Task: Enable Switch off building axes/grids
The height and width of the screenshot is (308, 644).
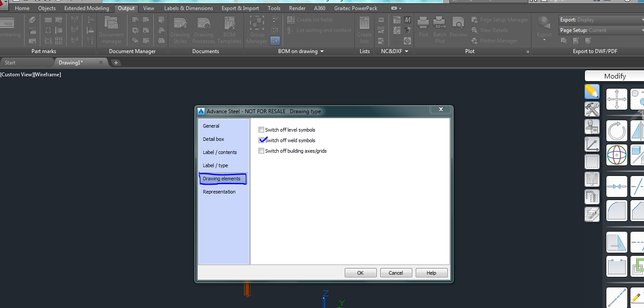Action: click(x=262, y=151)
